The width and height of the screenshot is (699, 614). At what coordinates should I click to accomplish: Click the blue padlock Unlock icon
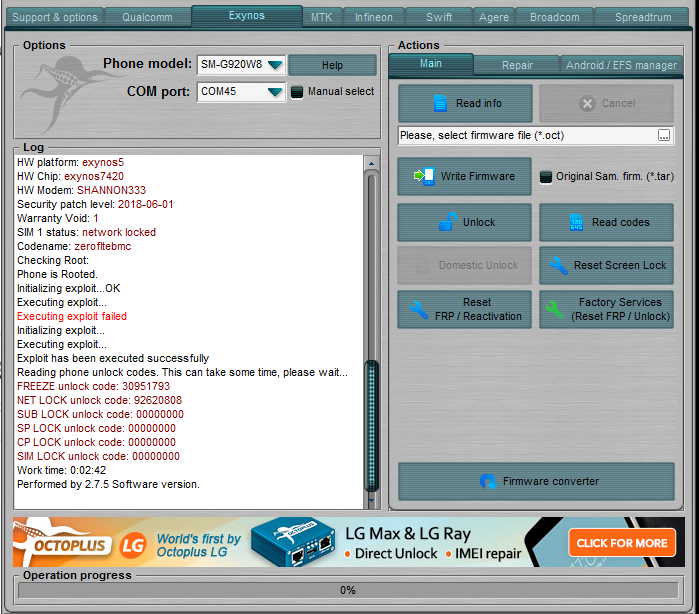coord(448,222)
